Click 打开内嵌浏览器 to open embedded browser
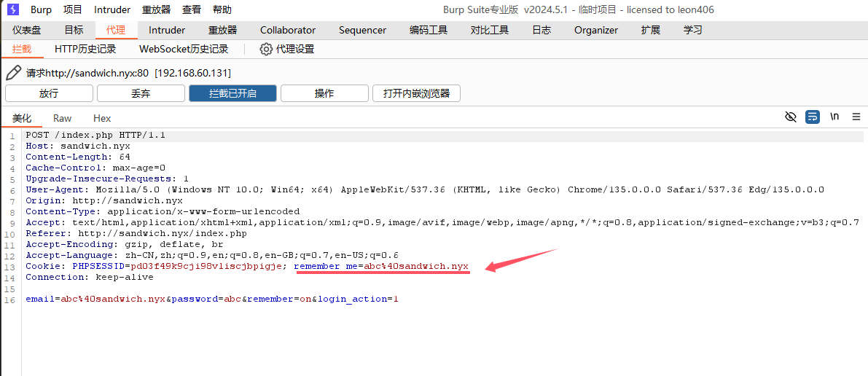The width and height of the screenshot is (868, 376). 416,93
